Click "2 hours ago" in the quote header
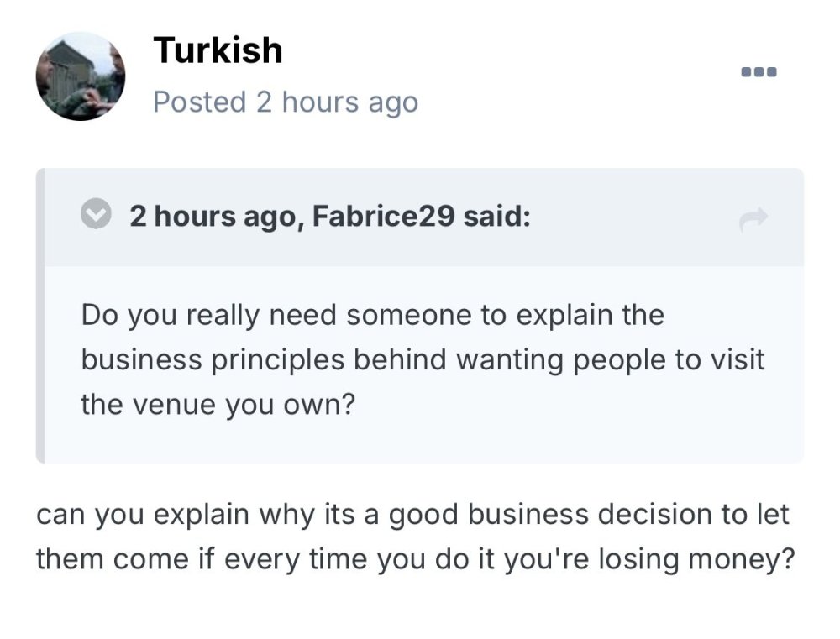The image size is (840, 639). (210, 217)
